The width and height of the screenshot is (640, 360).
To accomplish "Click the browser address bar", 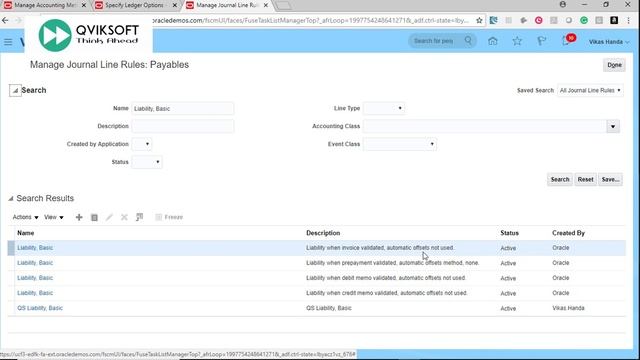I will [x=310, y=20].
